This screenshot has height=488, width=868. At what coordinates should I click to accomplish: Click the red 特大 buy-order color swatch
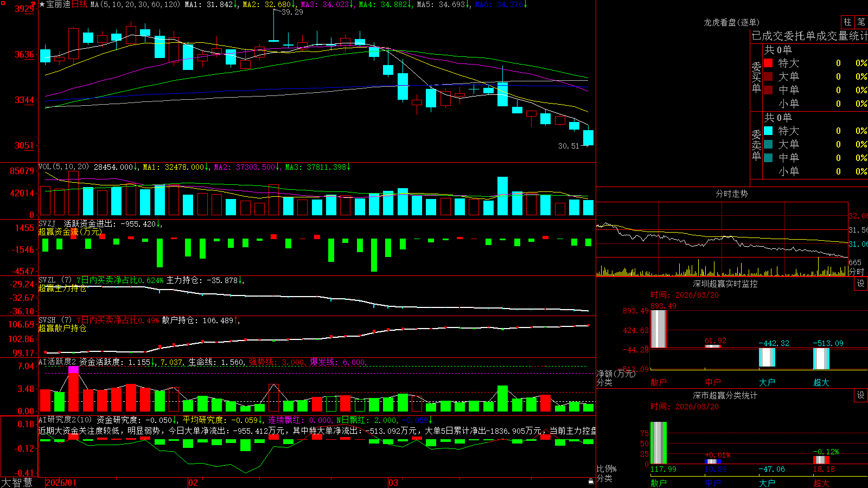tap(768, 63)
